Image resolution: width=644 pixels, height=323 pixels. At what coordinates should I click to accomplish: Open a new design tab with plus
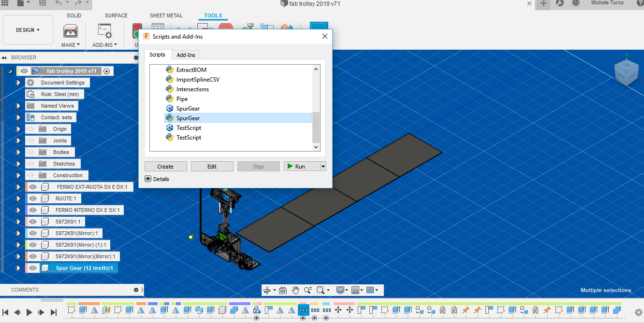click(544, 3)
